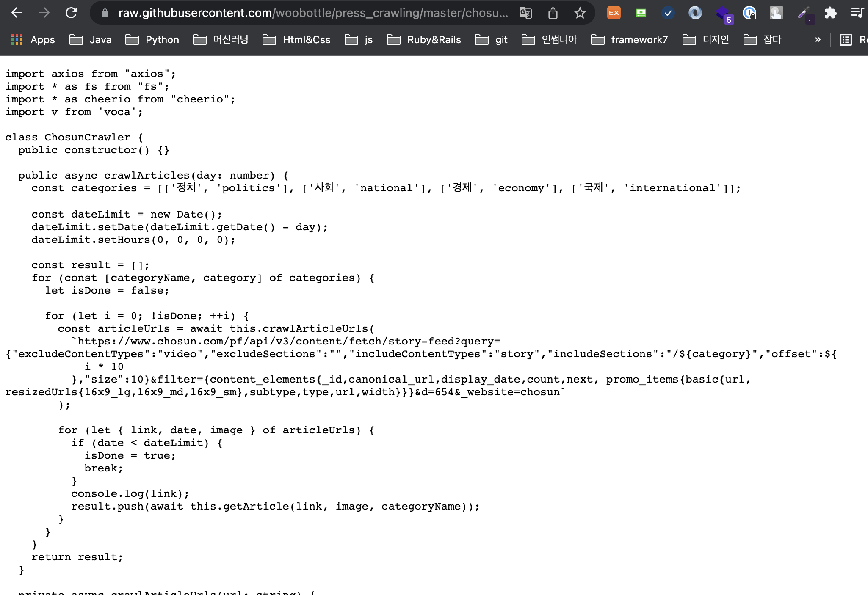Show hidden bookmarks with the chevron

pyautogui.click(x=818, y=40)
